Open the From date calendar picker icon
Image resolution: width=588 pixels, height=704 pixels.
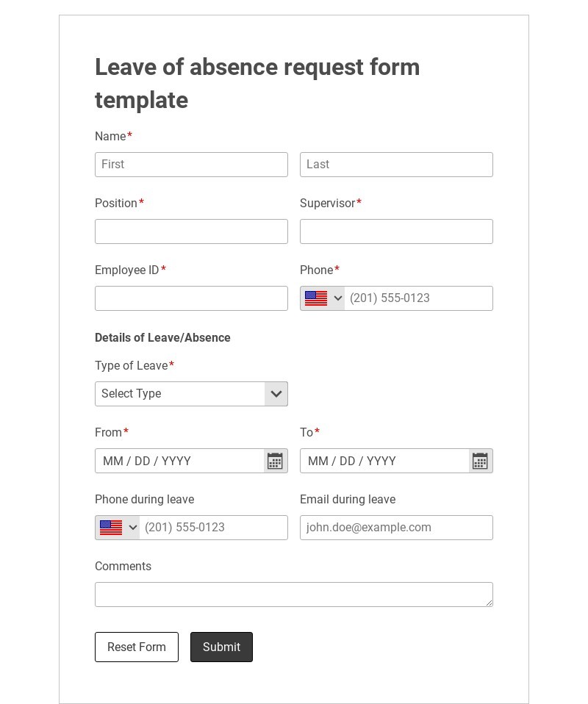pyautogui.click(x=275, y=461)
